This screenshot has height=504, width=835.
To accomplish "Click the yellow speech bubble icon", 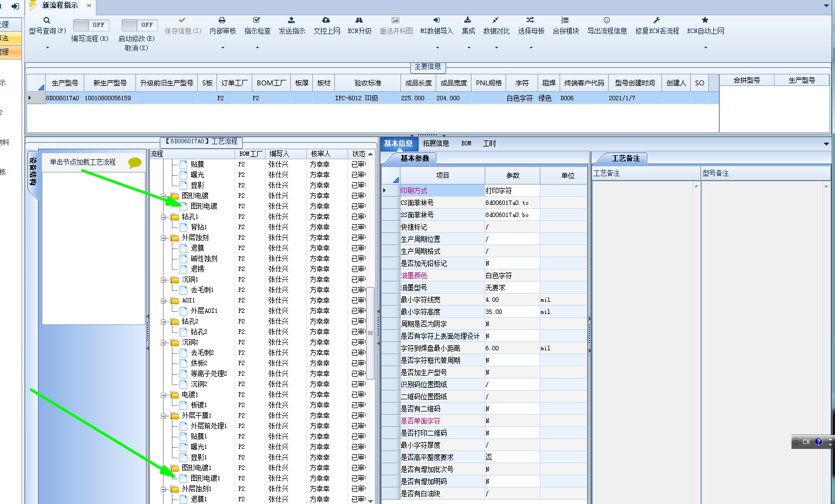I will [x=135, y=162].
